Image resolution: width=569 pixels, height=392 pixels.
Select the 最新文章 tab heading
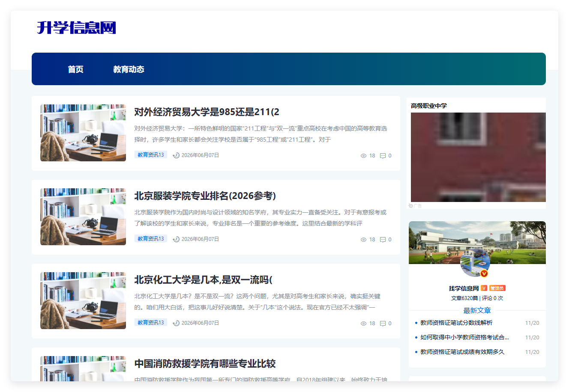tap(477, 310)
